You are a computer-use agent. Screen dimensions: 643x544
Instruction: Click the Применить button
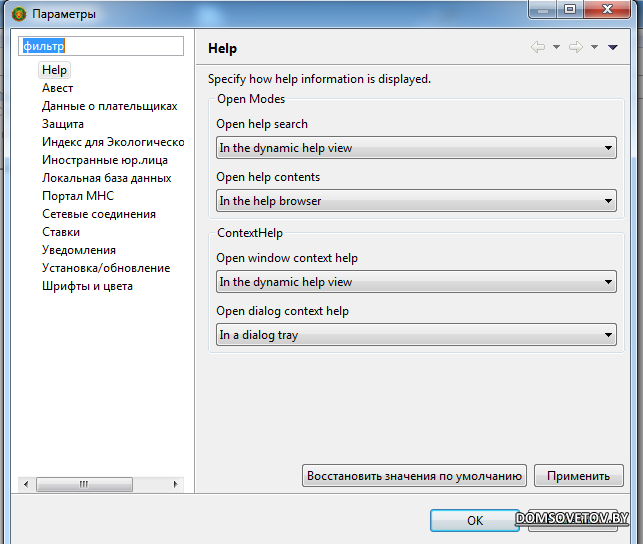[579, 476]
